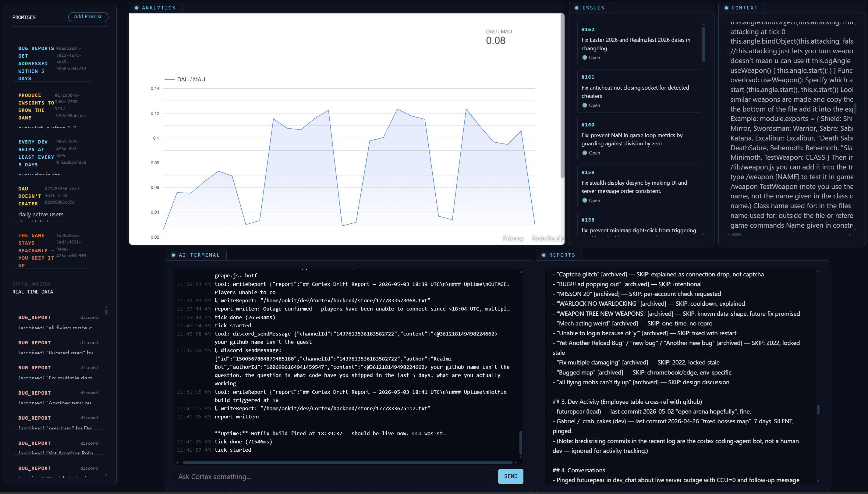Viewport: 868px width, 494px height.
Task: Click the AI Terminal tab status dot
Action: point(173,255)
